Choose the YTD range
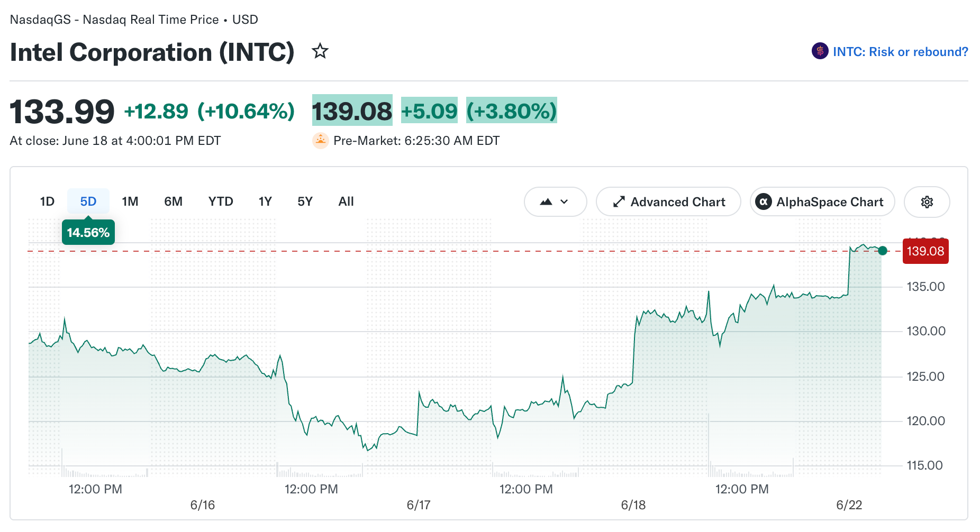Viewport: 980px width, 532px height. click(221, 201)
